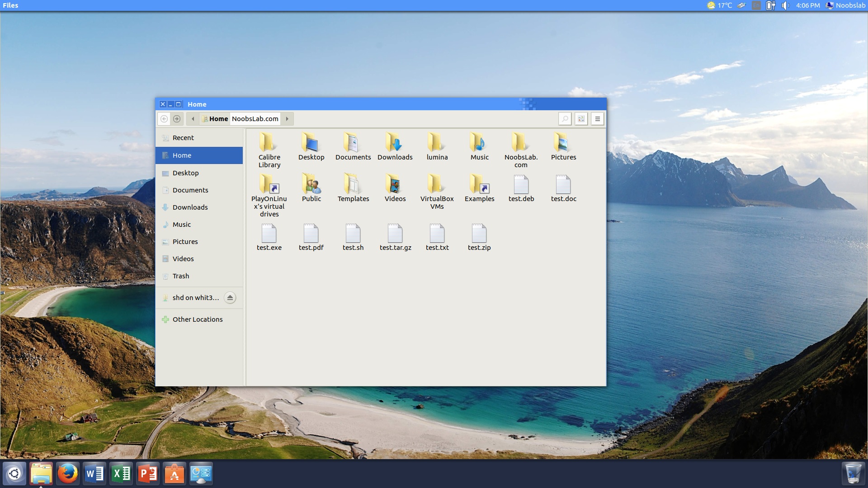The image size is (868, 488).
Task: Click the battery charge indicator
Action: [771, 6]
